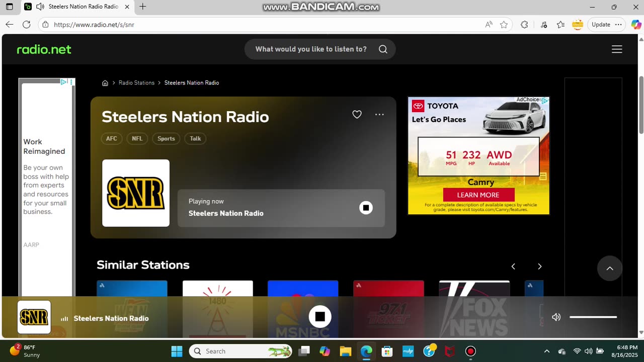644x362 pixels.
Task: Select the Talk tag
Action: pos(195,139)
